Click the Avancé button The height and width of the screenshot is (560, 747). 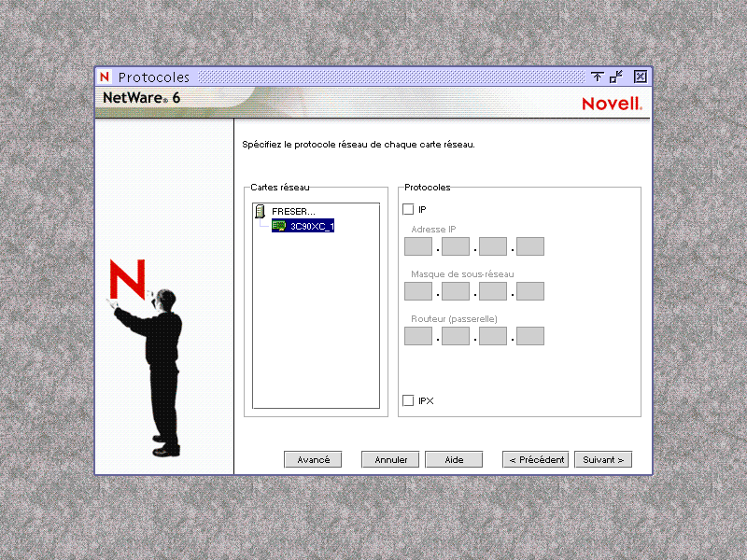tap(313, 459)
